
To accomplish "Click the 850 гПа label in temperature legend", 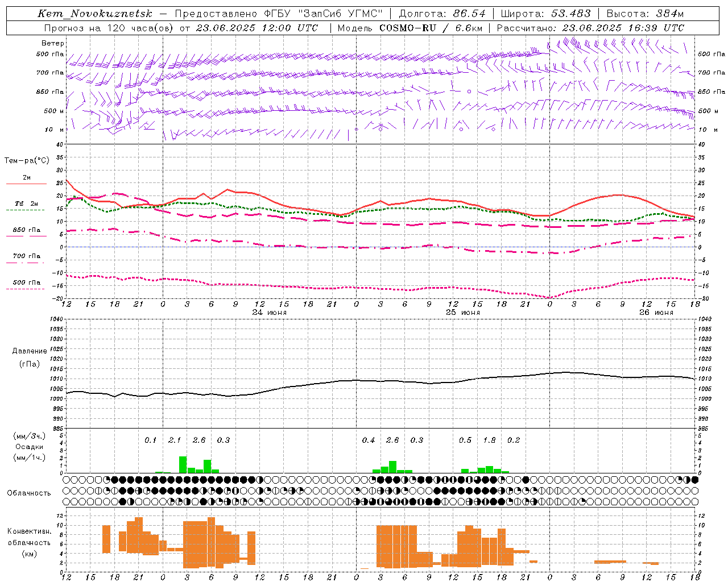I will [27, 230].
